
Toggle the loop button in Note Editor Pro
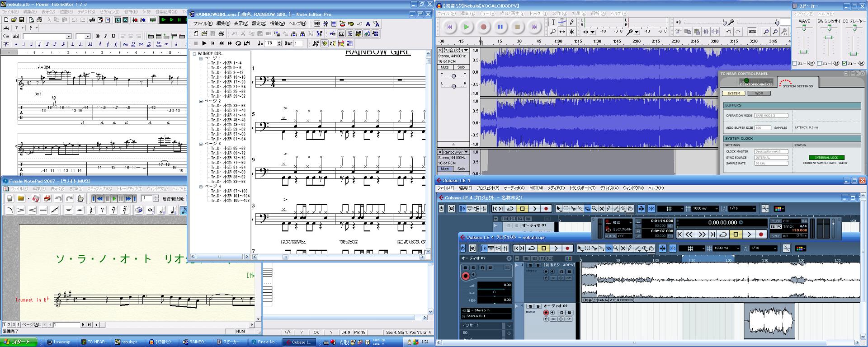click(x=238, y=43)
